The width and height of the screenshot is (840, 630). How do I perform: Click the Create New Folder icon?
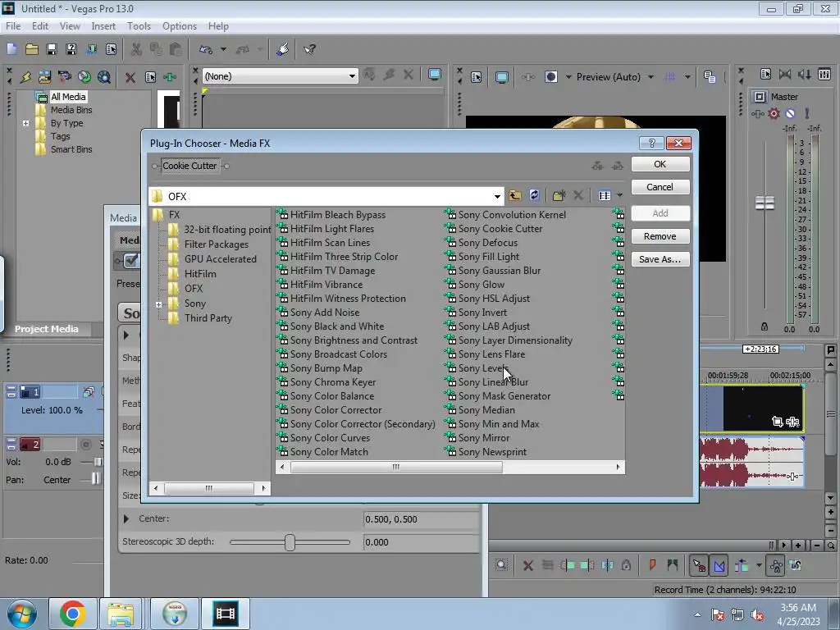tap(559, 195)
